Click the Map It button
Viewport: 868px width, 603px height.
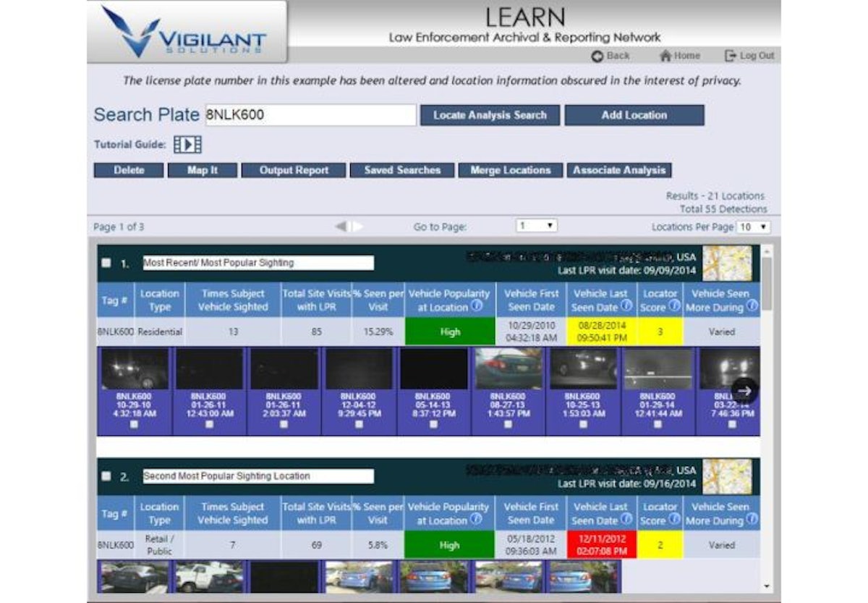[x=203, y=171]
